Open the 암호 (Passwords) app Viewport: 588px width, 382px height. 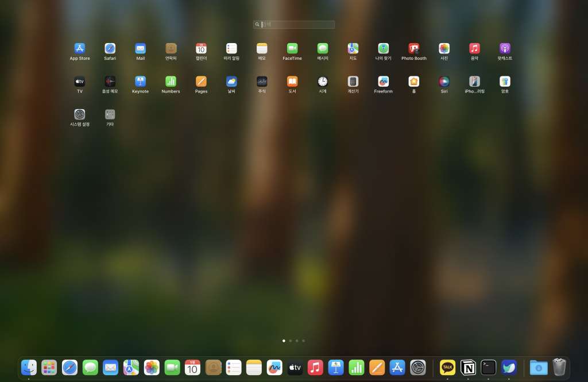pyautogui.click(x=505, y=82)
